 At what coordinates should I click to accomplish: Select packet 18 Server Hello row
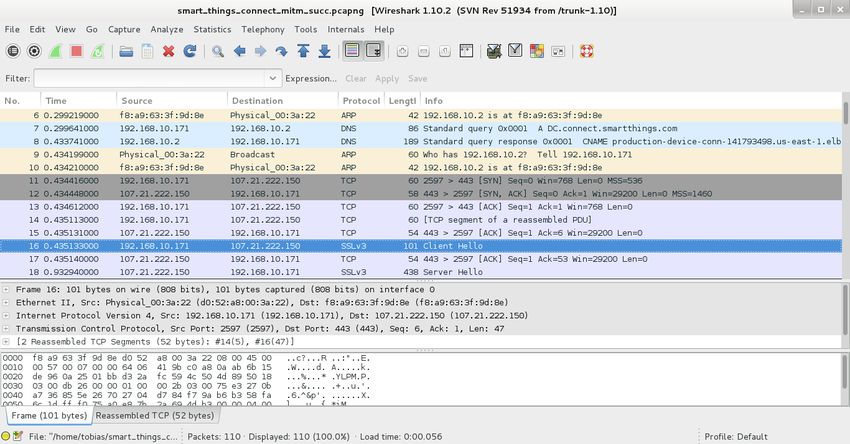[421, 272]
